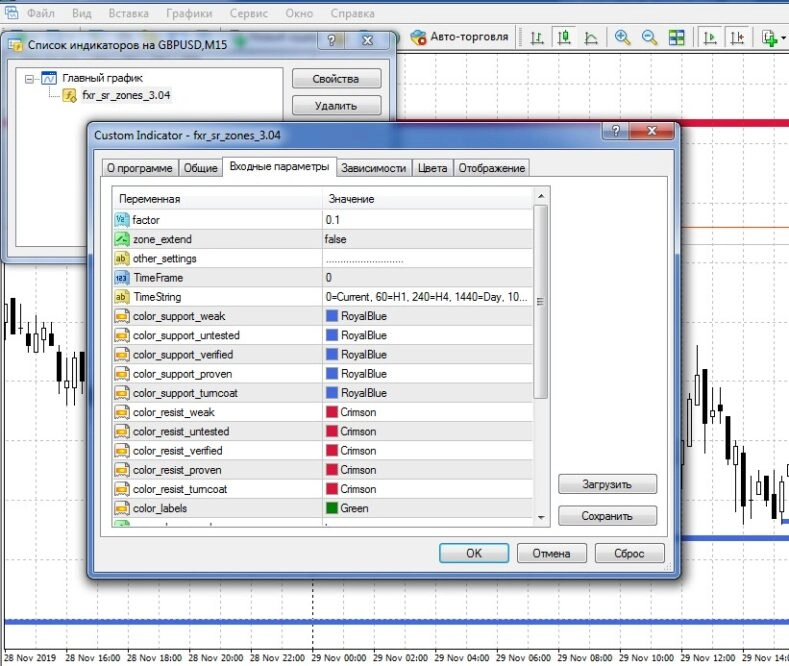This screenshot has width=789, height=666.
Task: Click the terminal icon left of Файл
Action: pos(11,12)
